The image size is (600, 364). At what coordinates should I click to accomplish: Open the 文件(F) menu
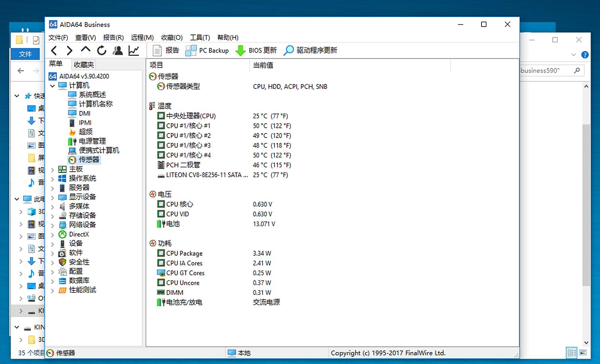(x=58, y=37)
